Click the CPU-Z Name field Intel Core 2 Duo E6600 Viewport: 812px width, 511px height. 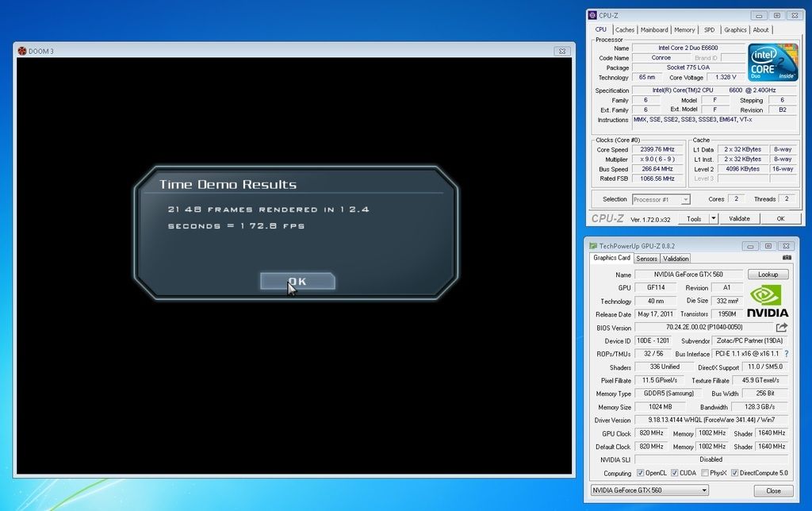pyautogui.click(x=688, y=48)
